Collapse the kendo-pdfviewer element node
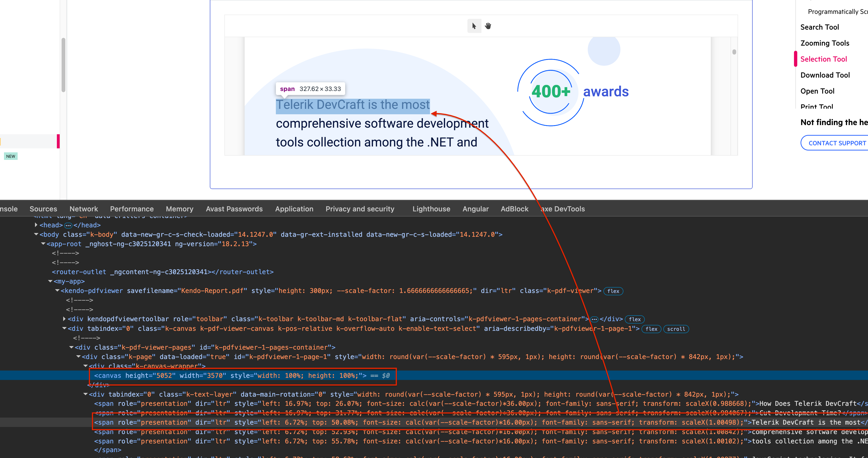Screen dimensions: 868x458 57,291
